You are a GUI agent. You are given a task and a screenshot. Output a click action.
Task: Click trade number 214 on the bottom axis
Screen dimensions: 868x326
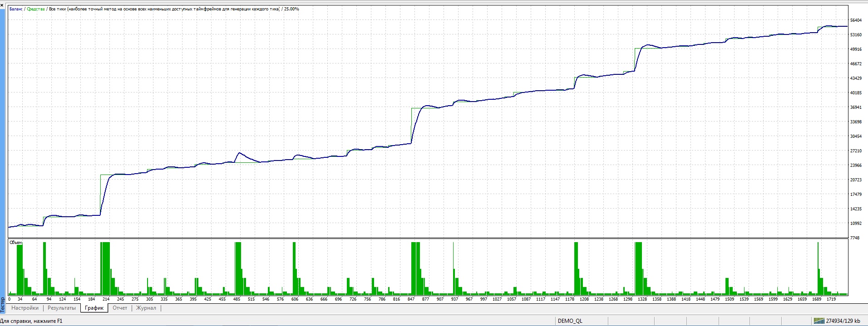point(106,299)
